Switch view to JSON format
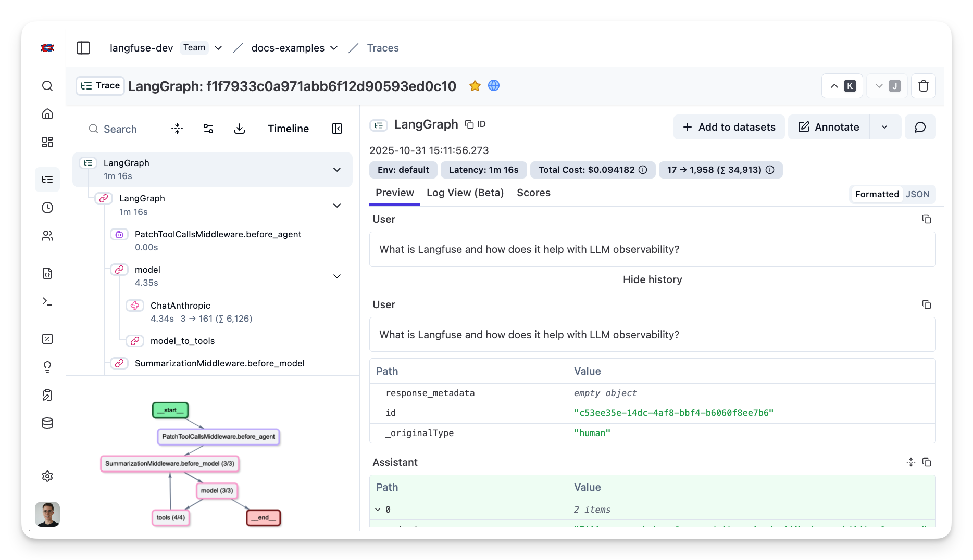This screenshot has width=973, height=560. click(917, 194)
